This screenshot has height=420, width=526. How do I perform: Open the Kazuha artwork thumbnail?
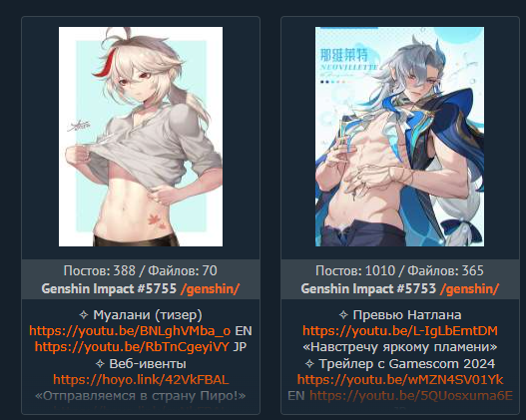coord(141,137)
